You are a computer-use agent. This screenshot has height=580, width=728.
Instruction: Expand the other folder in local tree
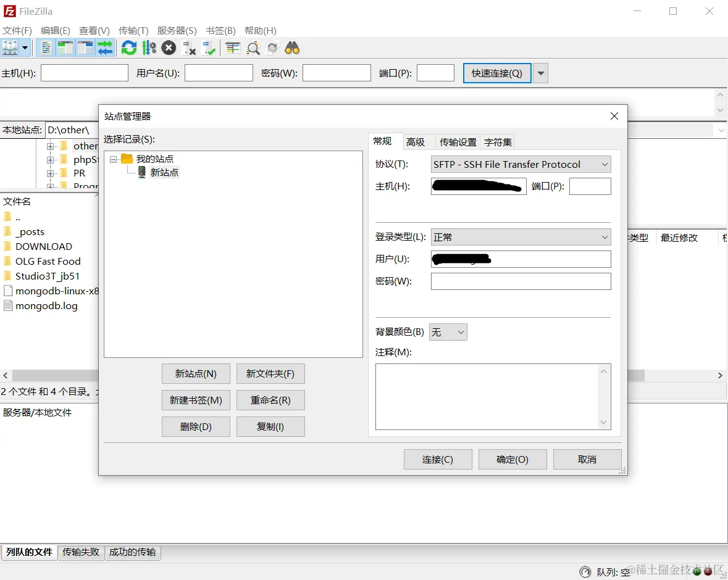click(50, 146)
